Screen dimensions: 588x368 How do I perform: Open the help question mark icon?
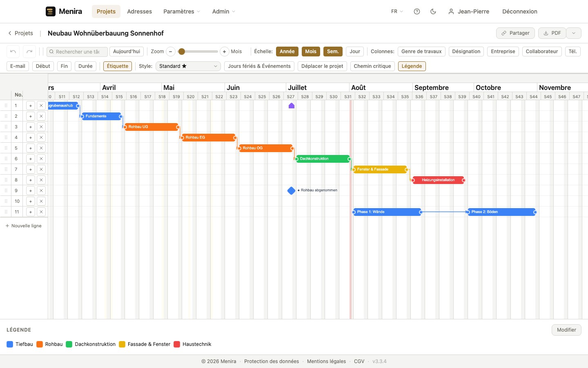point(417,11)
